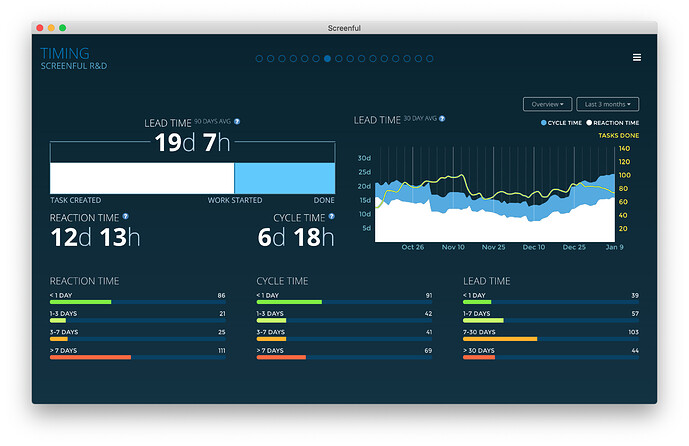Click the TIMING dashboard title

65,53
